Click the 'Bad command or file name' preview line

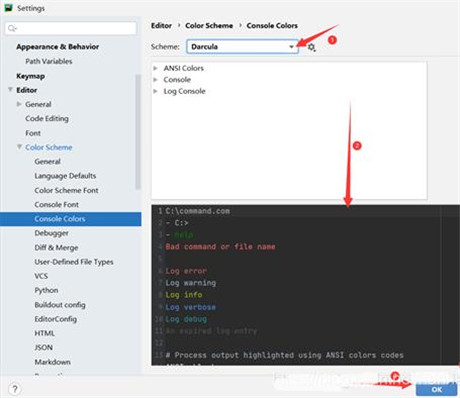click(x=220, y=247)
